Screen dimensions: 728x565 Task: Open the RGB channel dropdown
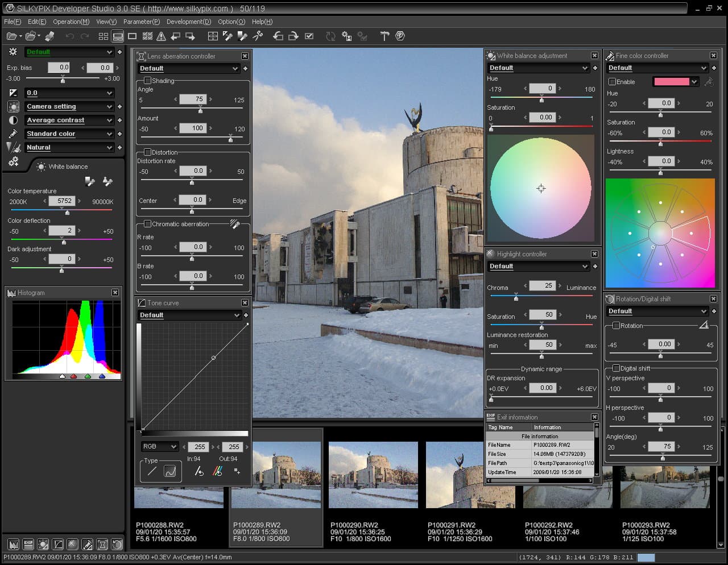(x=160, y=447)
